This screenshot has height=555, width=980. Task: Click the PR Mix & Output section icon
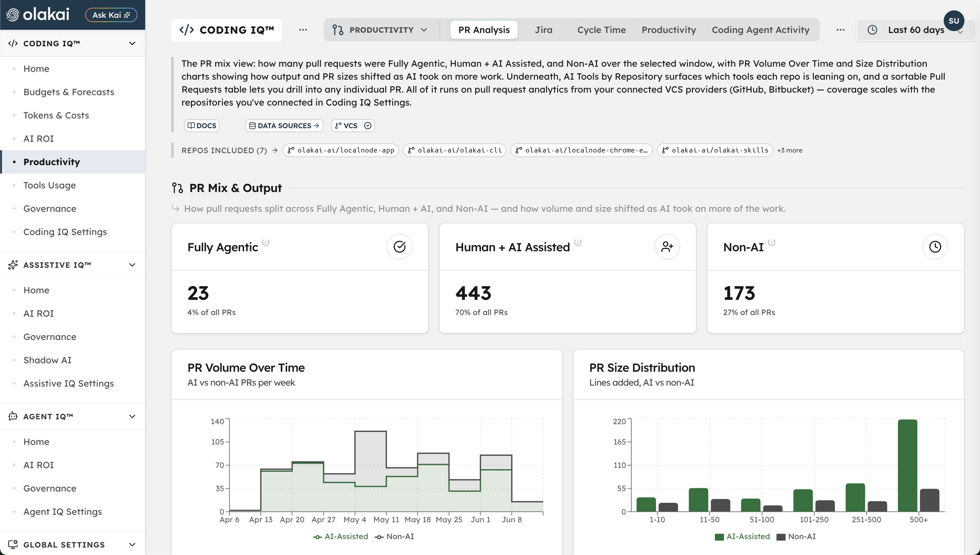(177, 188)
